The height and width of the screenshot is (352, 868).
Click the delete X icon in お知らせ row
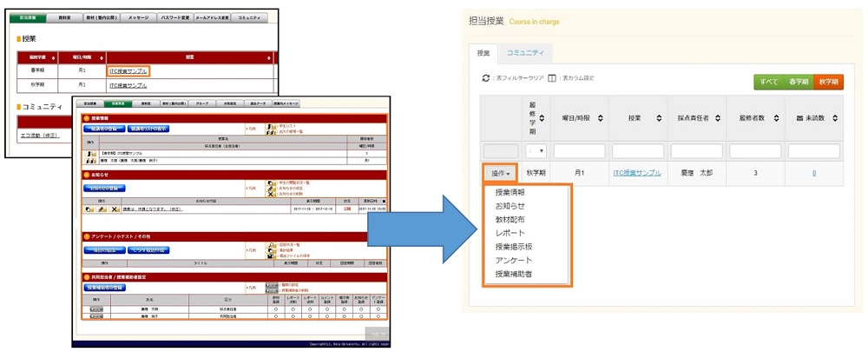[115, 209]
